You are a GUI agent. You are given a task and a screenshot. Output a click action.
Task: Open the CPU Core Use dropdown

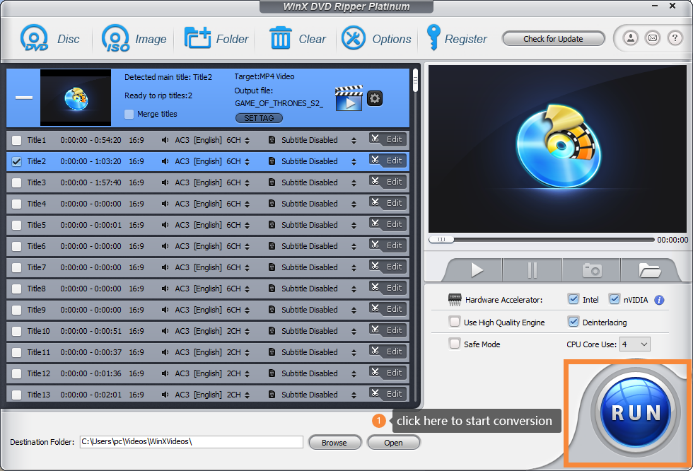tap(635, 344)
